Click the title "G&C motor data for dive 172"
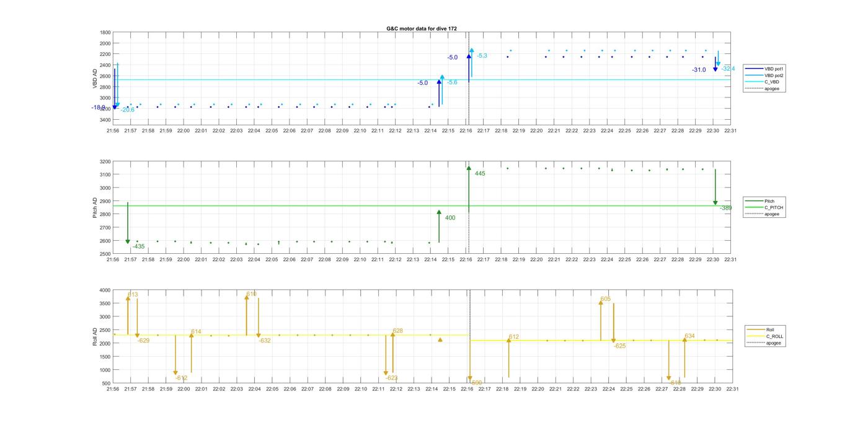This screenshot has height=430, width=868. click(422, 29)
